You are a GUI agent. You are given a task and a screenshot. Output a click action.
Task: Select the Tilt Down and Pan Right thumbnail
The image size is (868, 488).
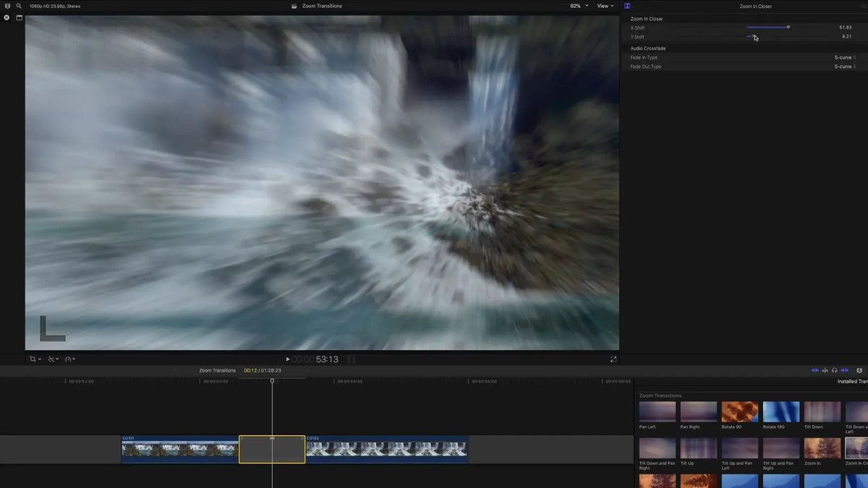click(x=658, y=448)
